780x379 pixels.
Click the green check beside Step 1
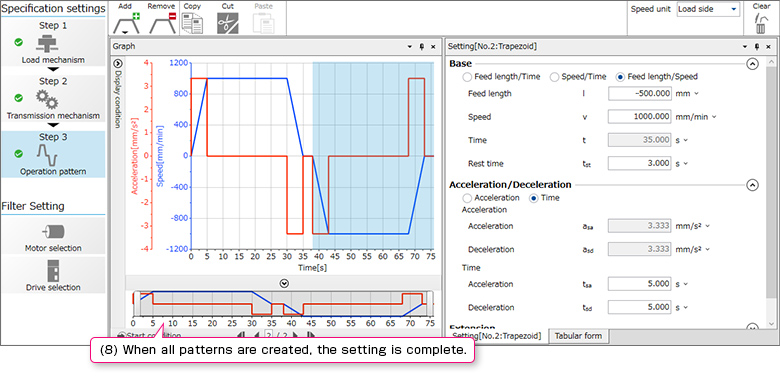coord(18,43)
